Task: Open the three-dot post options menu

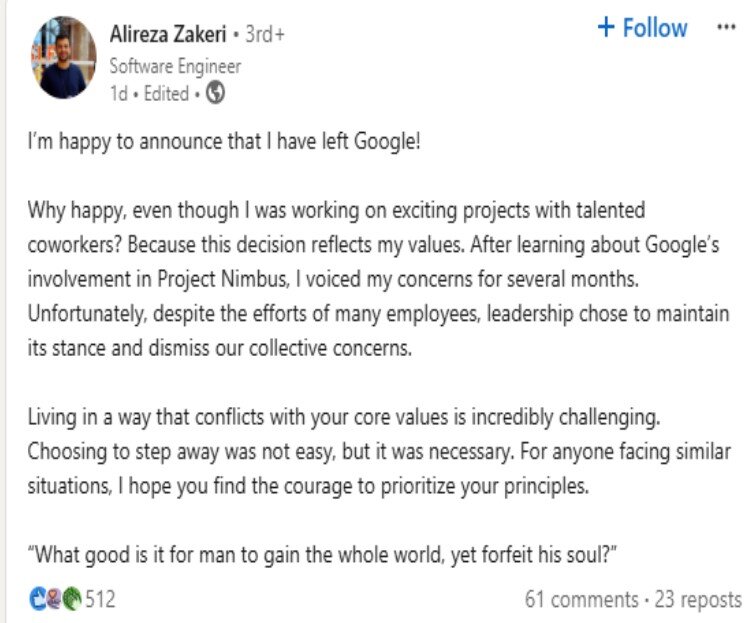Action: point(726,28)
